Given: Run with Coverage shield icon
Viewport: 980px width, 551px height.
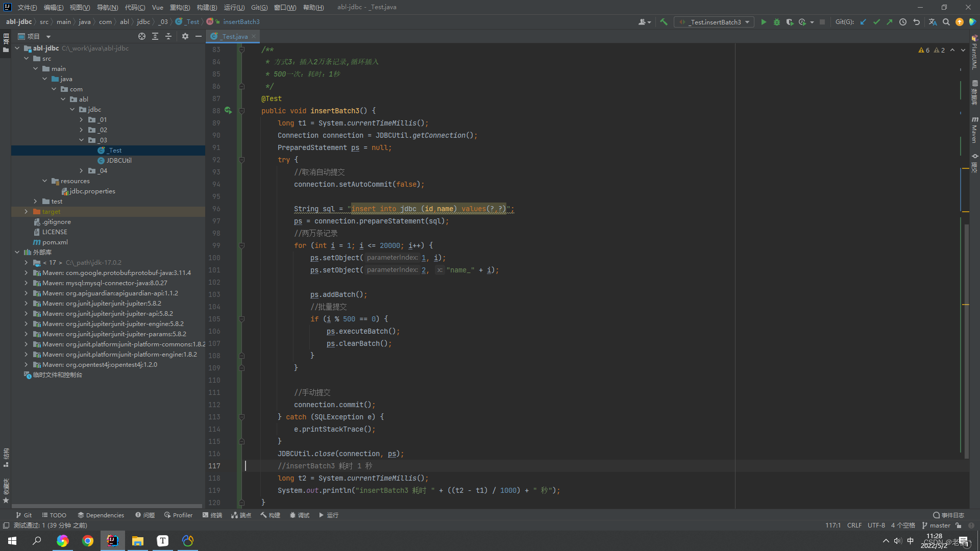Looking at the screenshot, I should coord(790,22).
